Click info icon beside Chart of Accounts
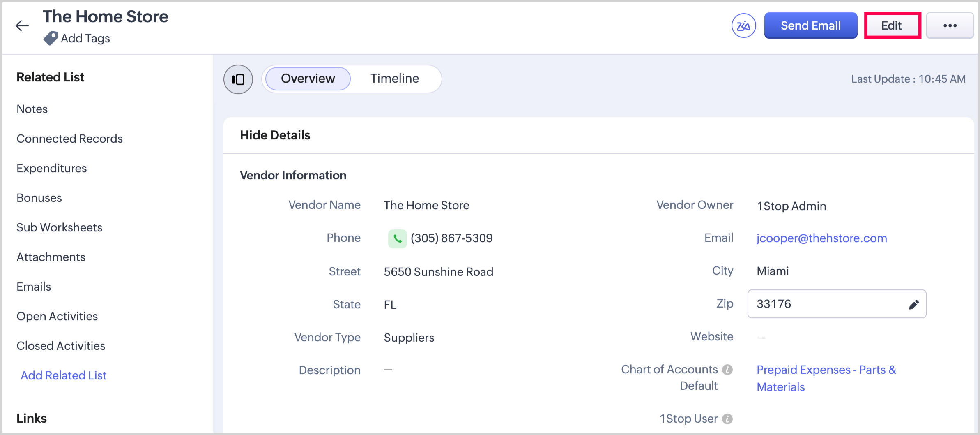This screenshot has height=435, width=980. (727, 370)
